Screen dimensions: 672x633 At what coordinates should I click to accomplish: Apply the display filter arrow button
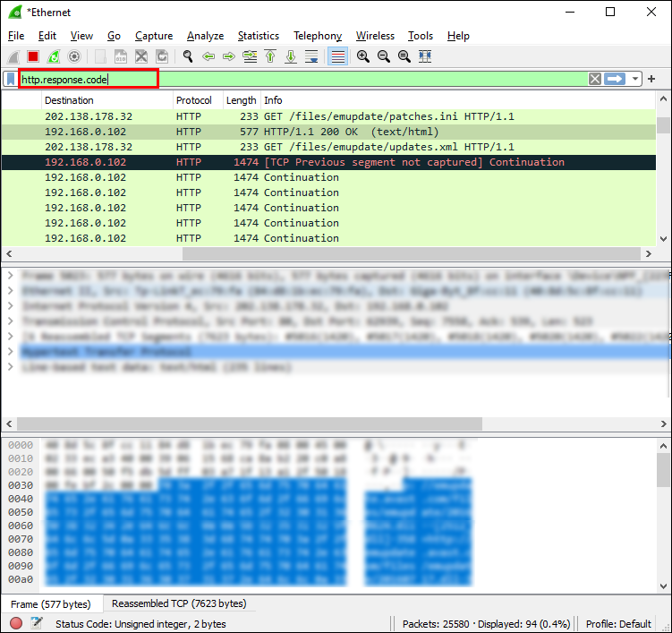pos(615,79)
